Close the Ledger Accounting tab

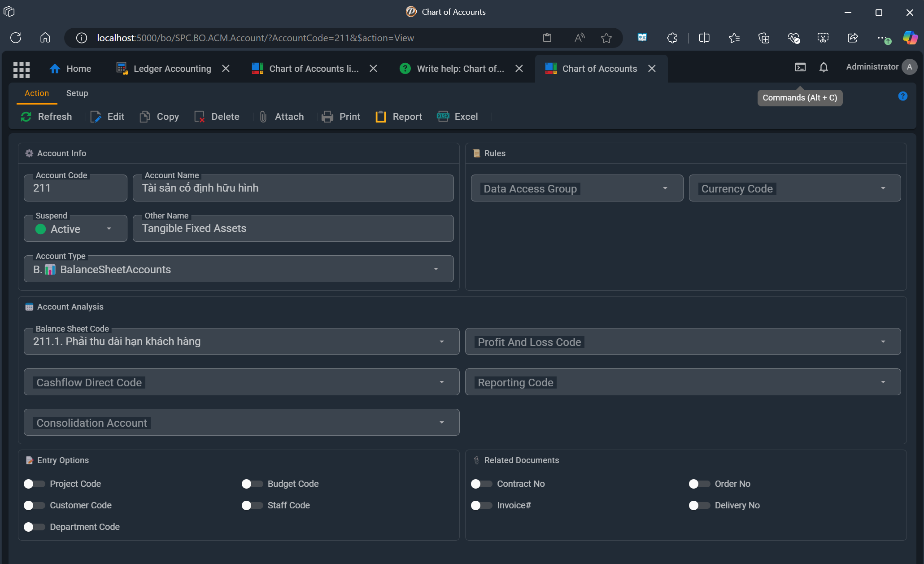tap(226, 69)
